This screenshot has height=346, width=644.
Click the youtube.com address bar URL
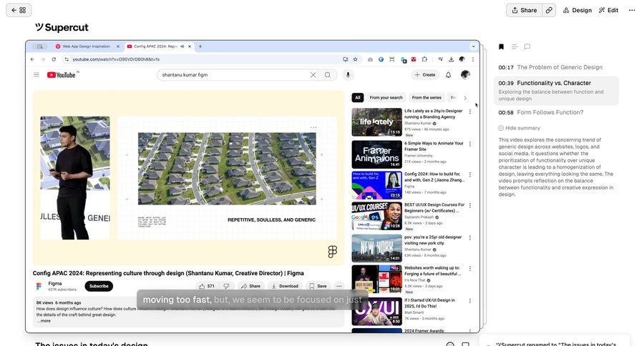[x=116, y=59]
